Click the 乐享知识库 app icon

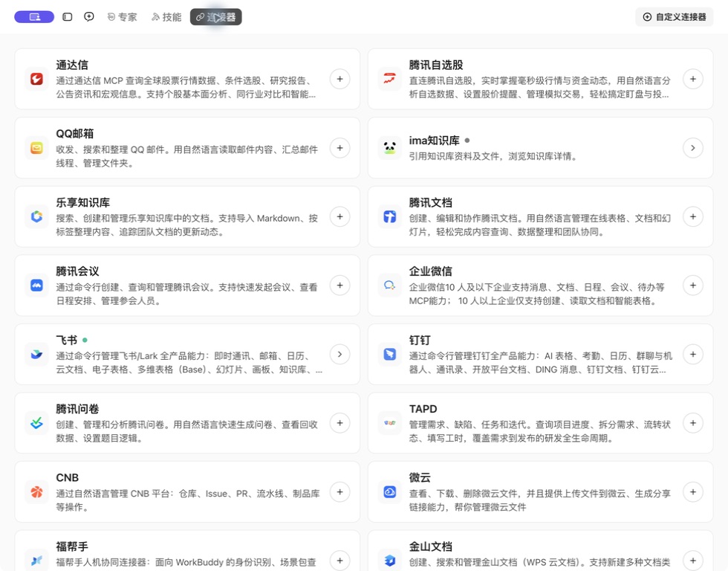tap(36, 216)
